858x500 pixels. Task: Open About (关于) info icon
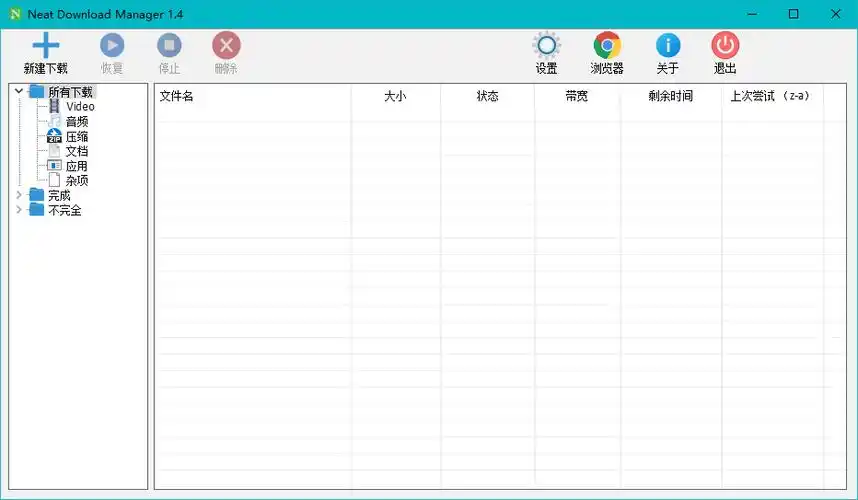click(x=668, y=45)
